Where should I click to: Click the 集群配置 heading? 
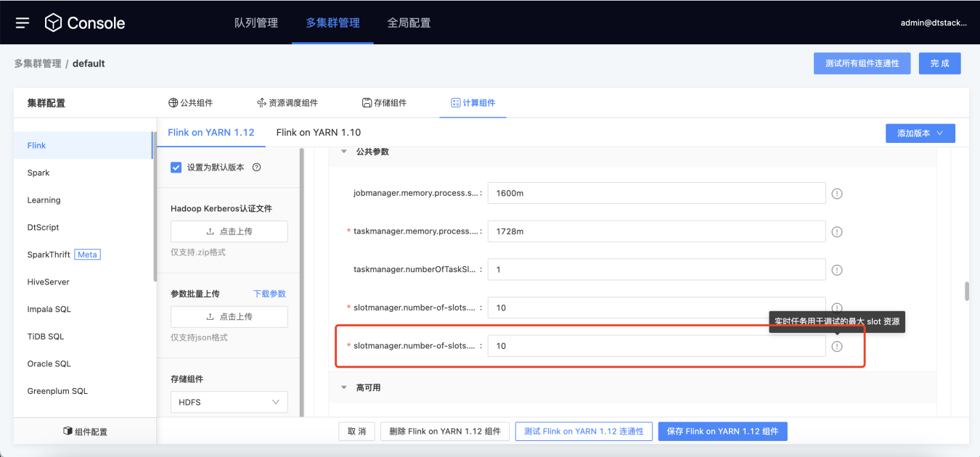click(46, 103)
